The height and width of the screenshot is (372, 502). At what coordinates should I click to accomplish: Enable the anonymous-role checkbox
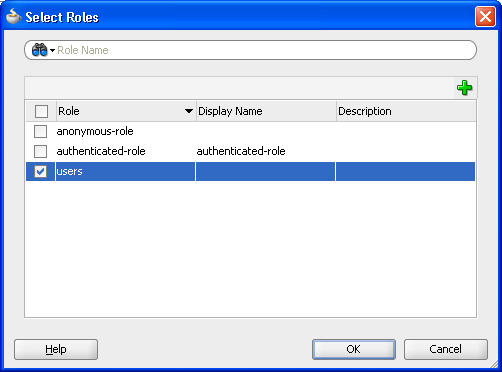pos(40,131)
